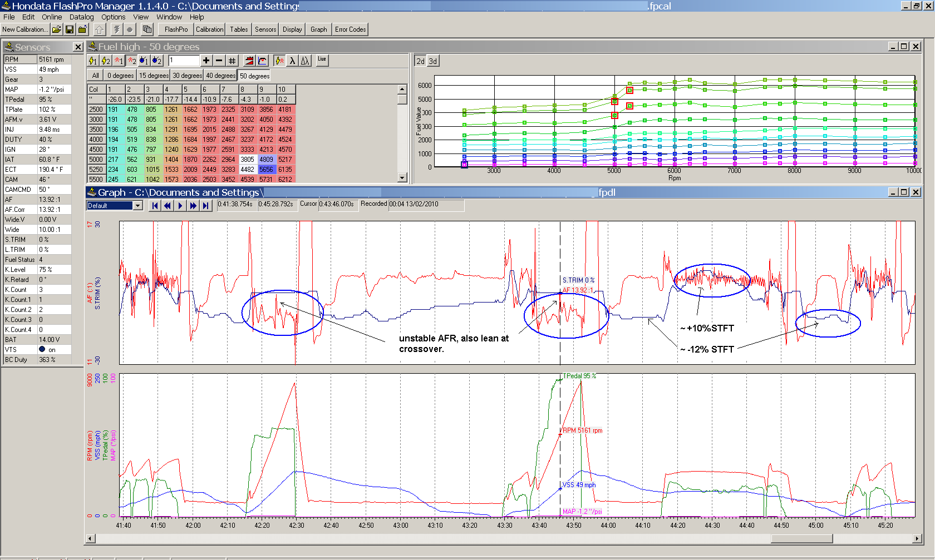
Task: Click the red stepped table graph icon
Action: [x=250, y=61]
